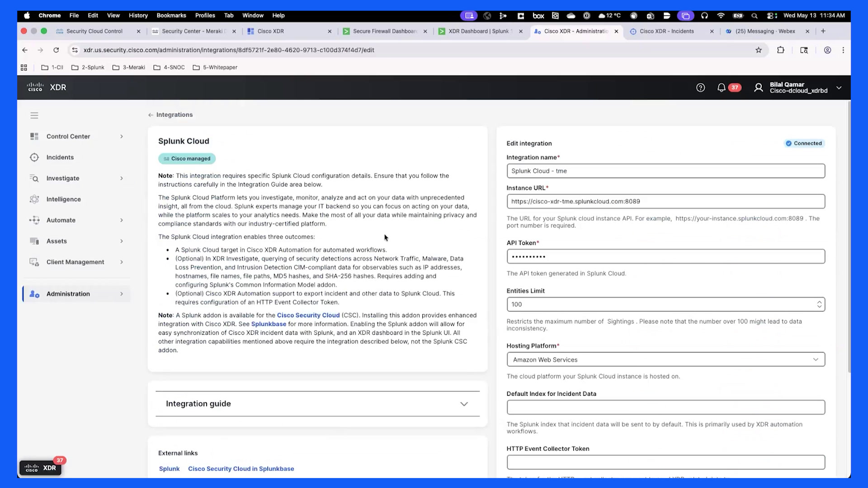Toggle the hamburger sidebar menu icon

34,116
